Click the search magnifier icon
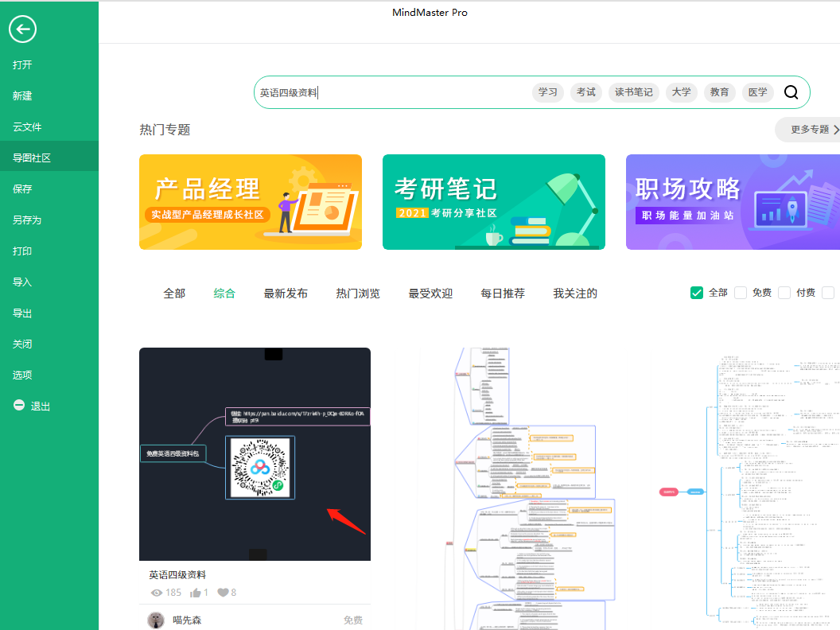840x630 pixels. click(x=791, y=92)
